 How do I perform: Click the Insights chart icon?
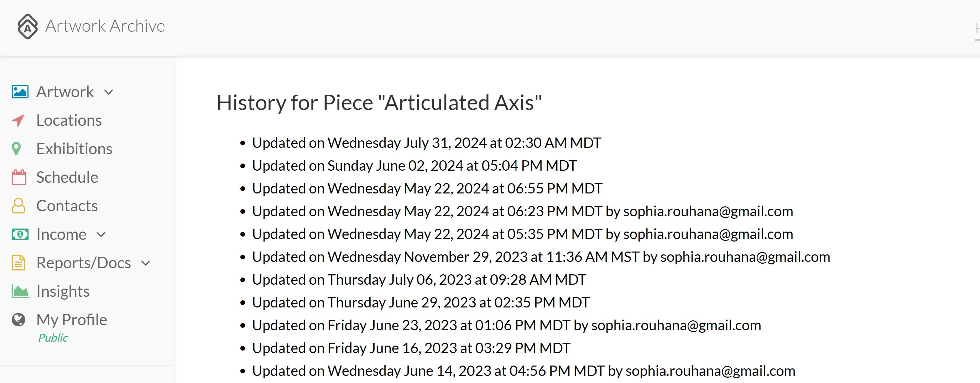pos(20,291)
